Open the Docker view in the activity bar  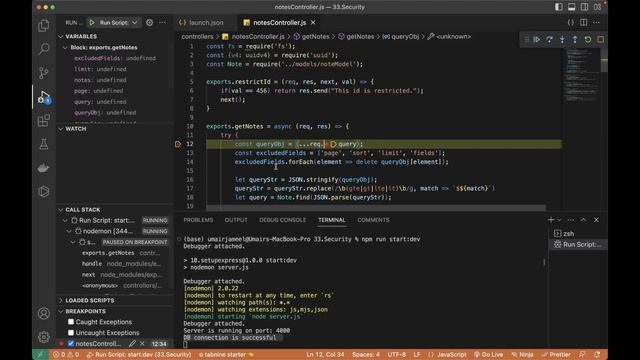click(44, 168)
